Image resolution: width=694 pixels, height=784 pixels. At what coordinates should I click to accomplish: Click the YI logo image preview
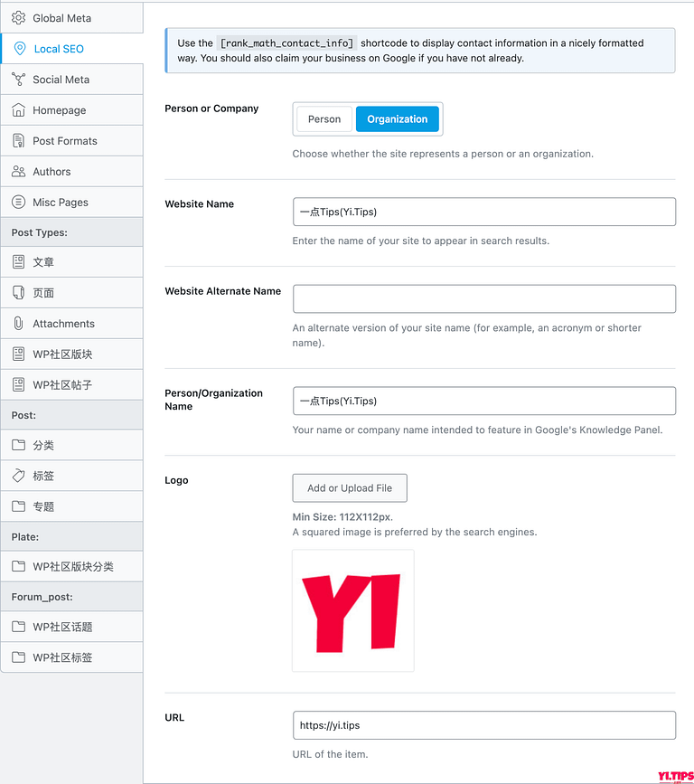coord(353,610)
